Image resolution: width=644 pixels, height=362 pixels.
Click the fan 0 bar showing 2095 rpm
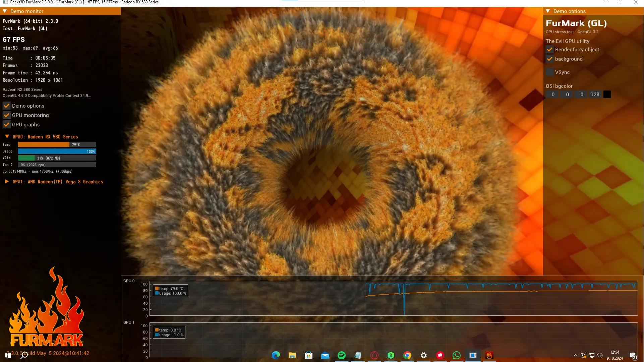[57, 165]
